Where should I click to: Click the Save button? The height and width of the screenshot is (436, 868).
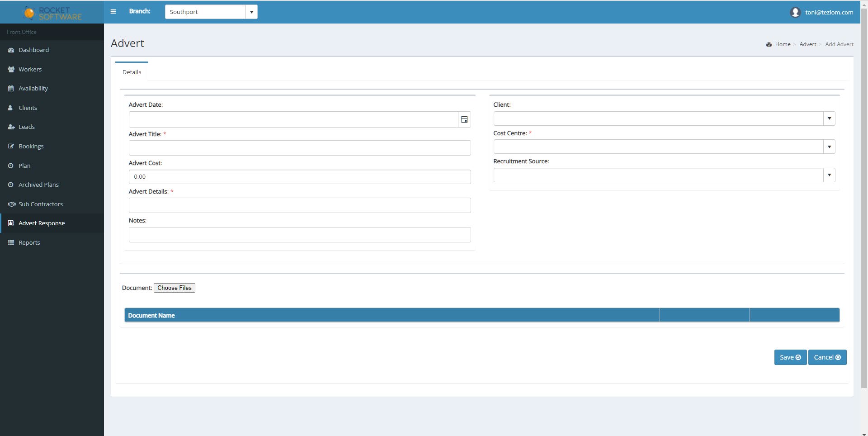pos(790,357)
